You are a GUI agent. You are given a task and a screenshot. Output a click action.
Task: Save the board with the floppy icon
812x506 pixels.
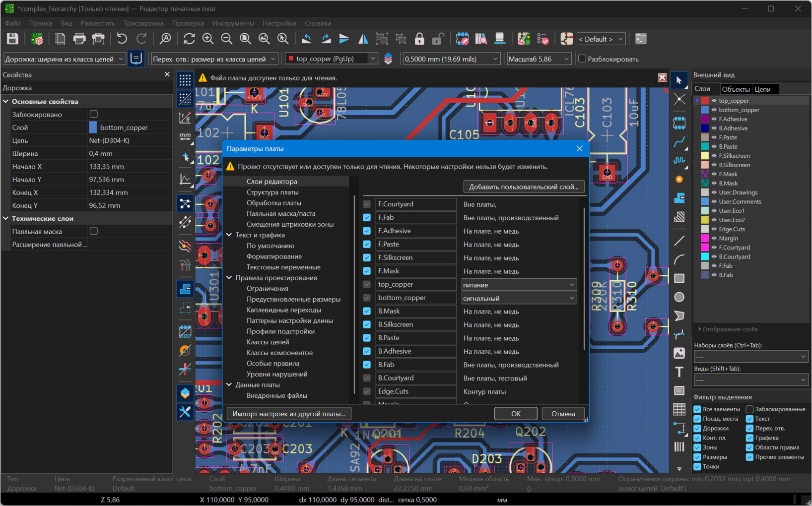[x=12, y=39]
